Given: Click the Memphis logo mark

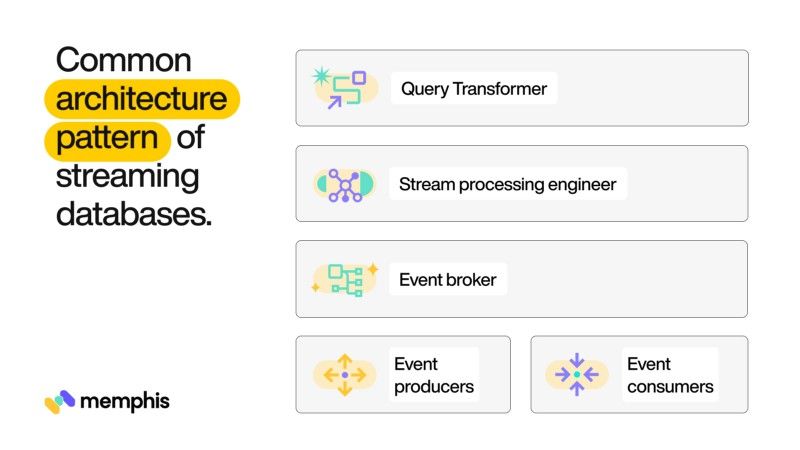Looking at the screenshot, I should 60,401.
